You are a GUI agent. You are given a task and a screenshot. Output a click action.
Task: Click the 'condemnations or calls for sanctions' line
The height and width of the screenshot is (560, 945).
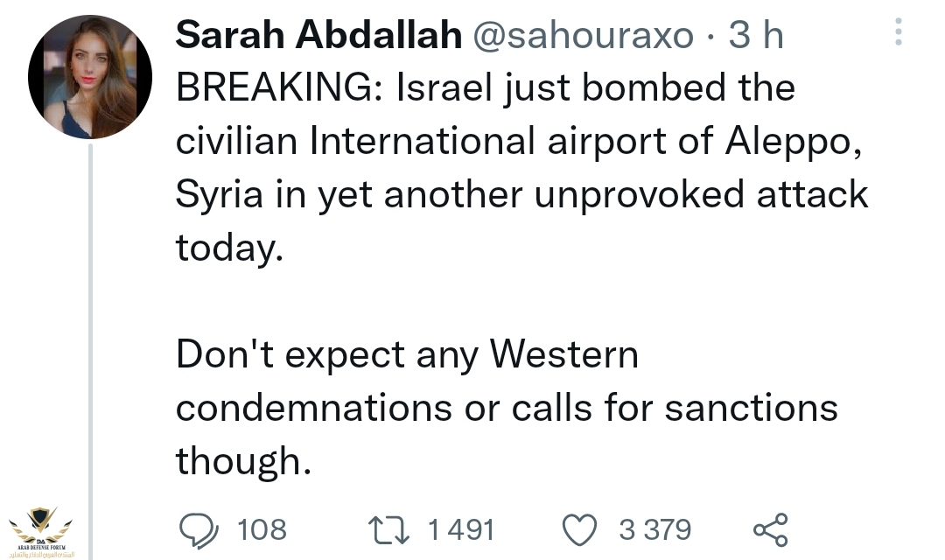click(507, 407)
